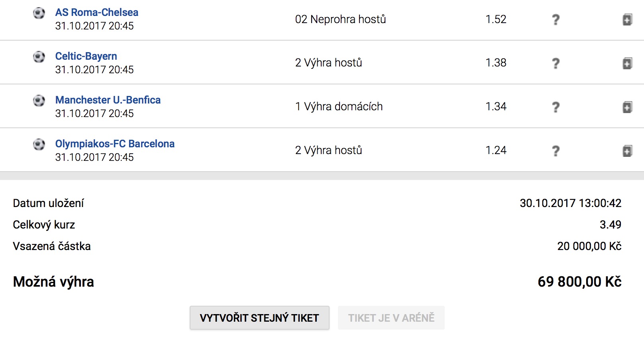Click the football icon beside AS Roma-Chelsea
The image size is (644, 340).
(x=39, y=13)
